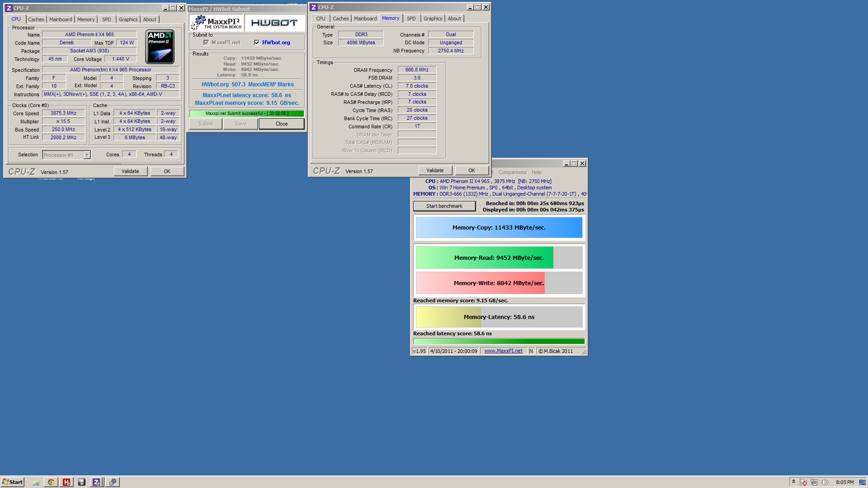Open the Mainboard tab in right CPU-Z
The width and height of the screenshot is (868, 488).
pos(365,19)
